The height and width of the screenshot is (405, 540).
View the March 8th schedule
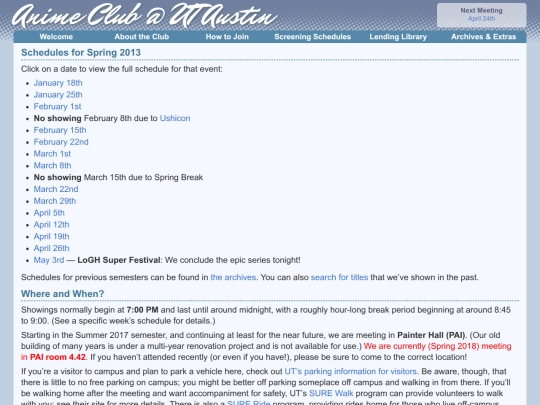coord(52,166)
